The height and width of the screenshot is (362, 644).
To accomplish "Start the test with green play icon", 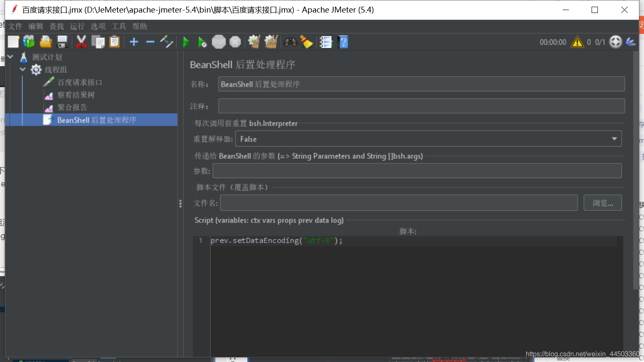I will click(x=186, y=42).
